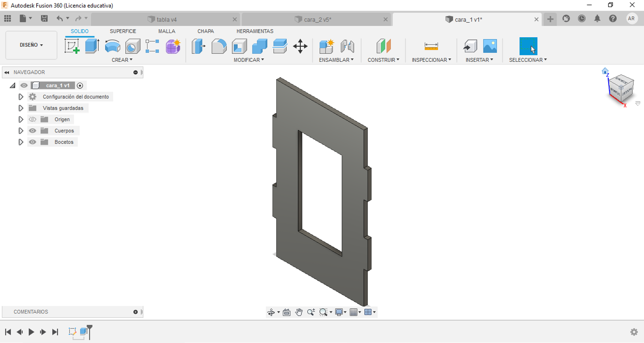644x343 pixels.
Task: Select the Offset Plane construct tool
Action: pos(383,46)
